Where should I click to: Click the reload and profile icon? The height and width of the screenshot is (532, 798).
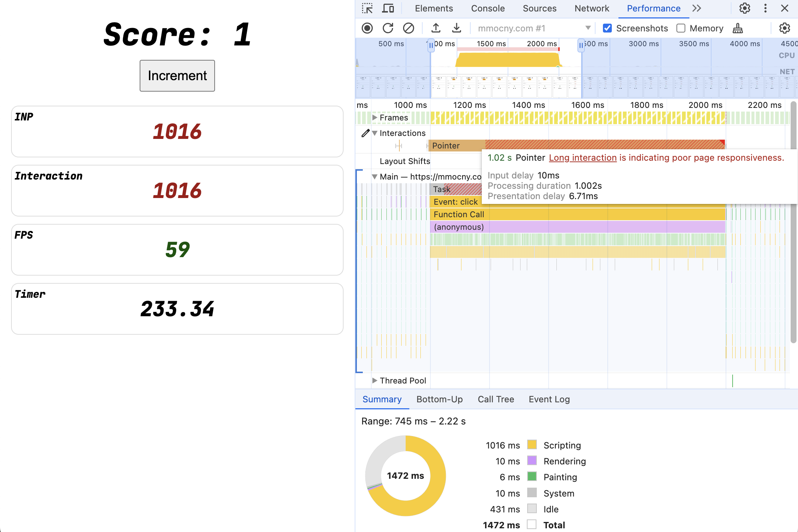(x=388, y=28)
